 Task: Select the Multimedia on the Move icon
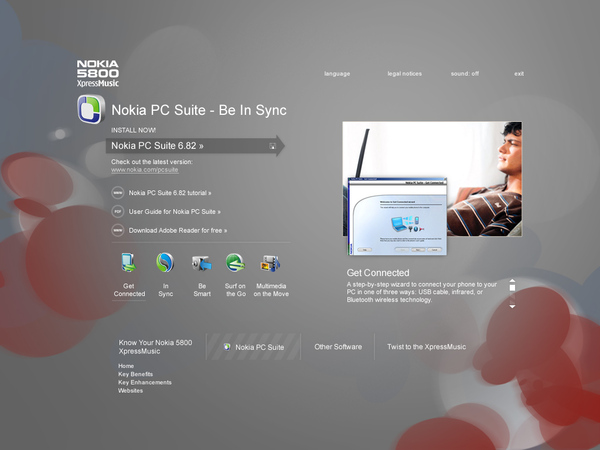pos(271,263)
